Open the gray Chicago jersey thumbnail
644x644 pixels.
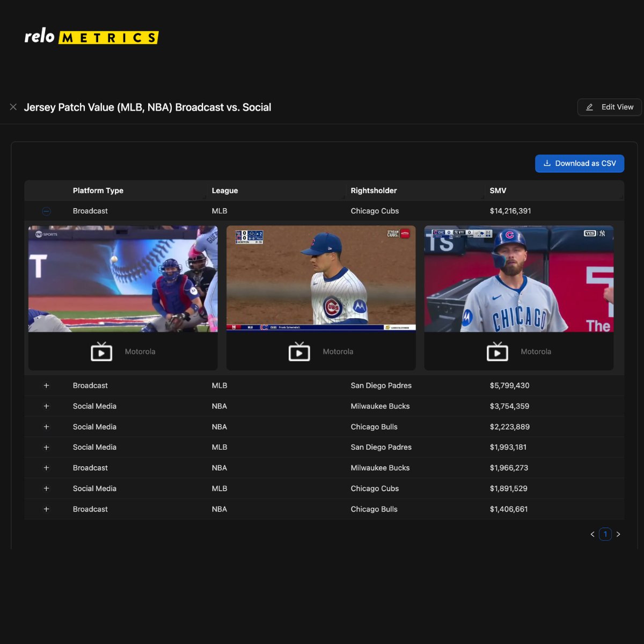(519, 279)
